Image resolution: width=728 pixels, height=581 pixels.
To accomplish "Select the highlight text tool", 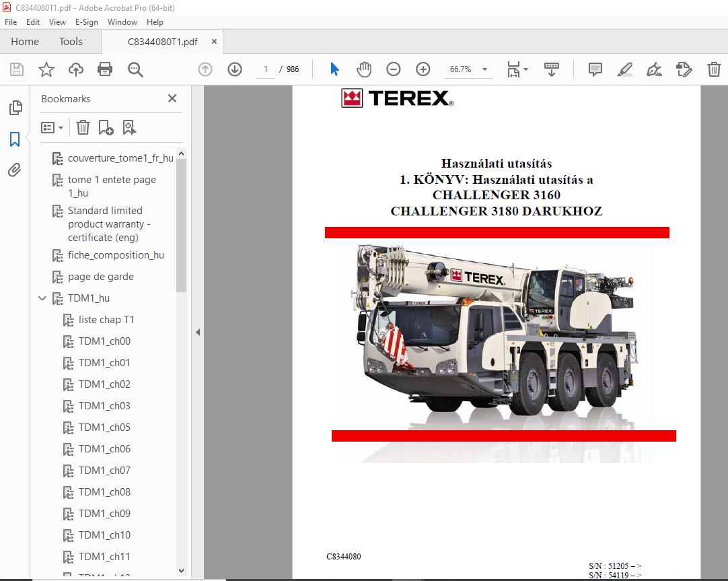I will pos(625,69).
